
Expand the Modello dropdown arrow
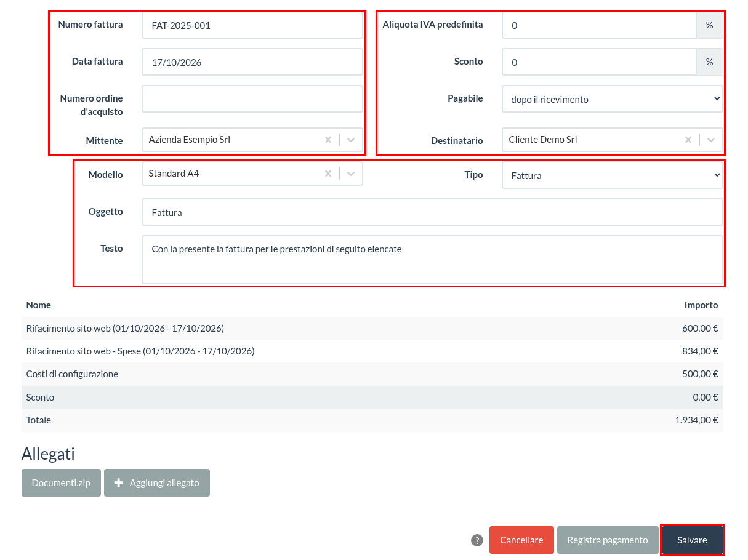click(x=351, y=174)
